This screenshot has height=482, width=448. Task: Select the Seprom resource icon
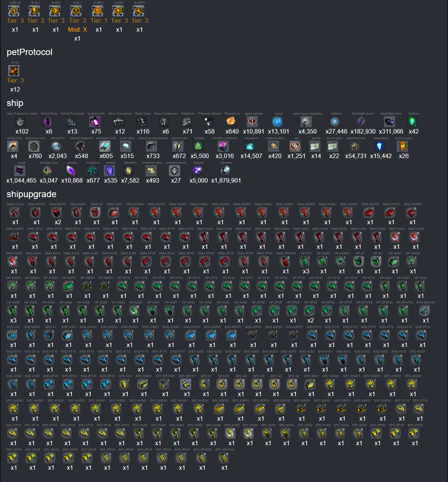coord(197,171)
